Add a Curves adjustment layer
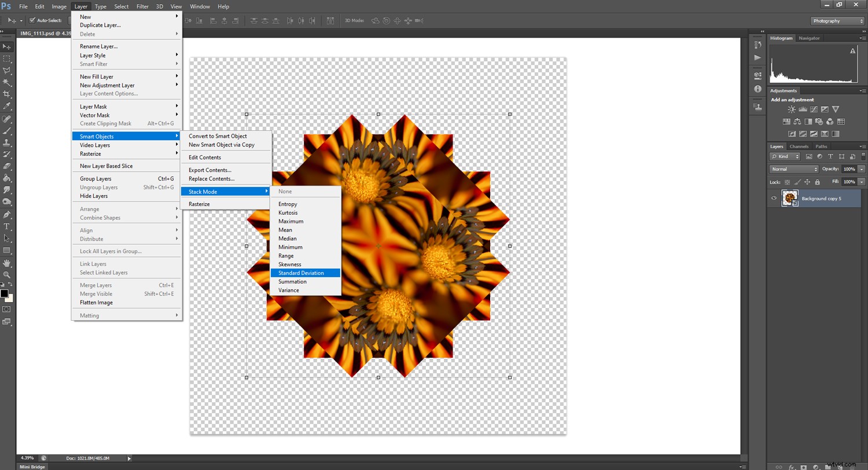Screen dimensions: 868x470 point(814,109)
